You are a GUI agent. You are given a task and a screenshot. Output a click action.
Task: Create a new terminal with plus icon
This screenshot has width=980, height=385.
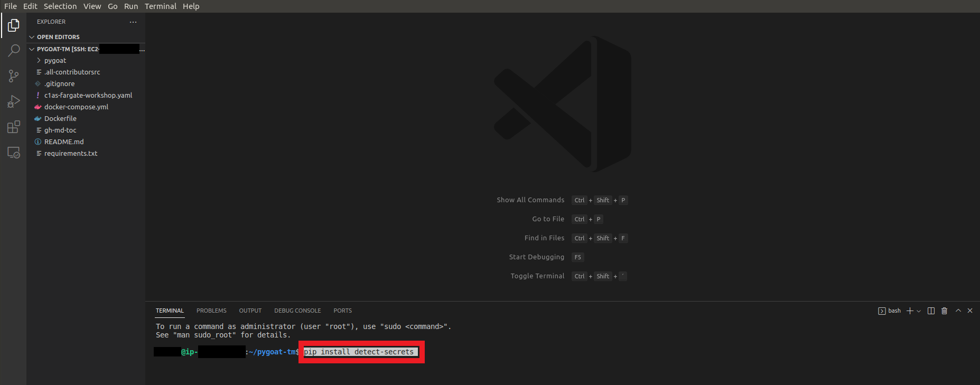910,311
